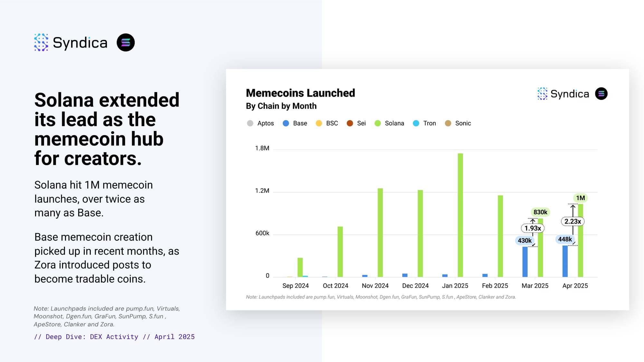Click the Jan 2025 axis label
Screen dimensions: 644x362
455,286
